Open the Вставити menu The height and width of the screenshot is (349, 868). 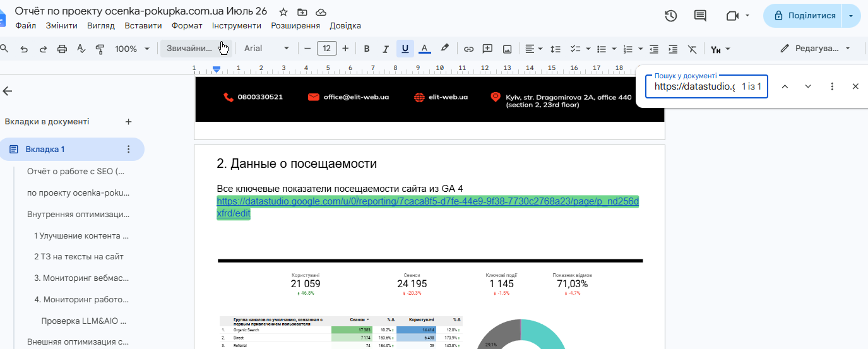click(x=143, y=26)
